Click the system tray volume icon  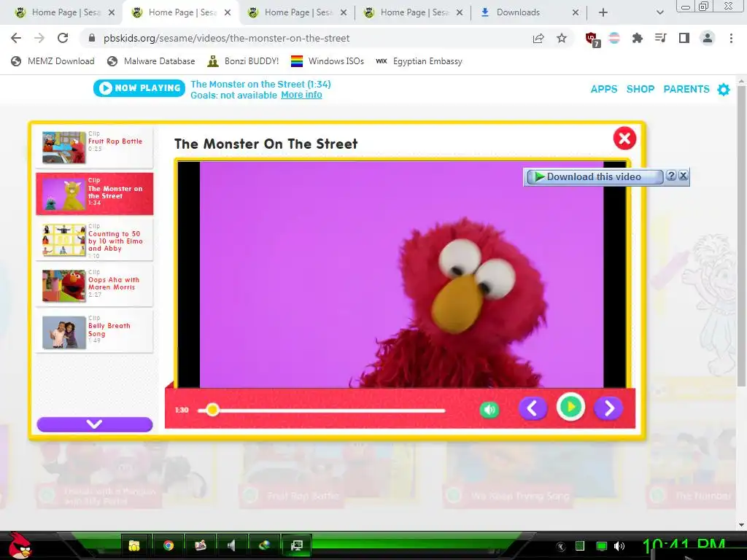(x=619, y=546)
